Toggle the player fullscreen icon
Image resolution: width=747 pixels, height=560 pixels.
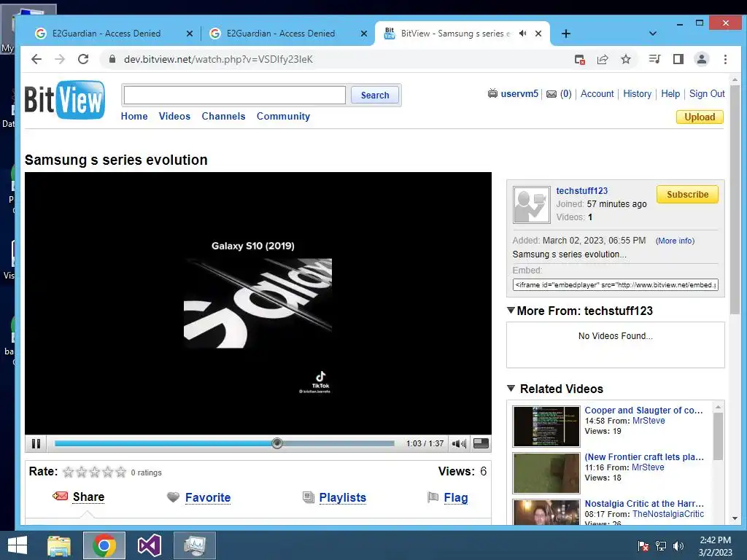(481, 443)
